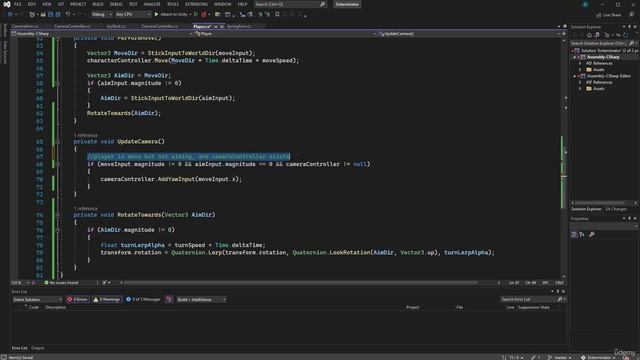Image resolution: width=640 pixels, height=360 pixels.
Task: Select the Assets folder under Assembly-CSharp
Action: click(598, 70)
